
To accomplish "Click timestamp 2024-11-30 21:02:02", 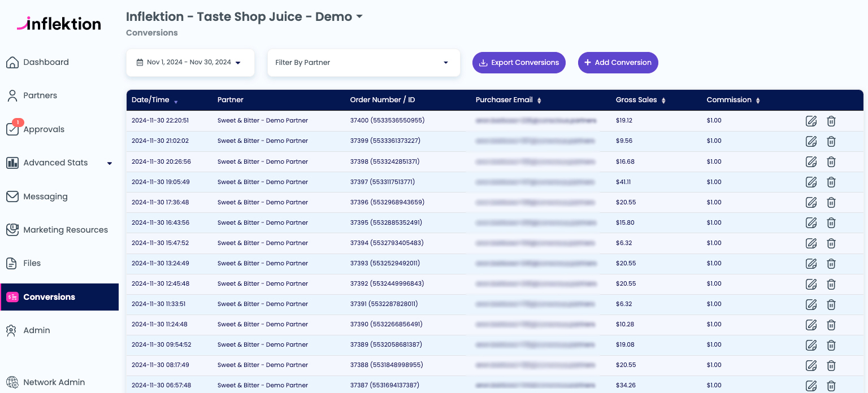I will click(x=160, y=141).
